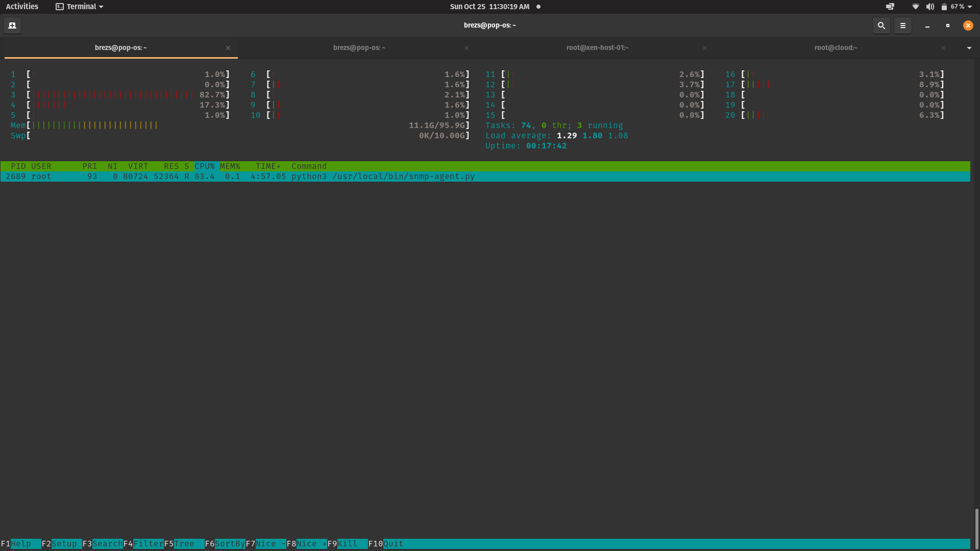Open the terminal search icon
This screenshot has height=551, width=980.
881,26
